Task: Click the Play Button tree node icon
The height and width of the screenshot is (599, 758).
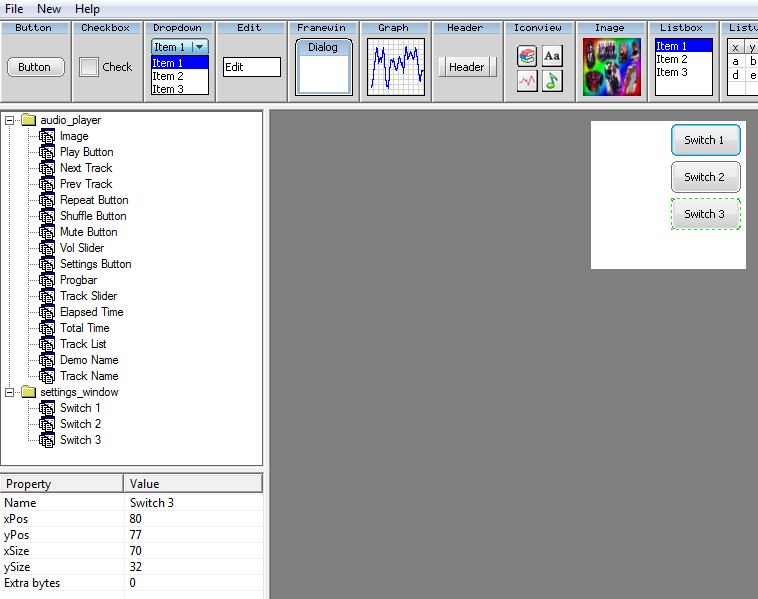Action: point(47,152)
